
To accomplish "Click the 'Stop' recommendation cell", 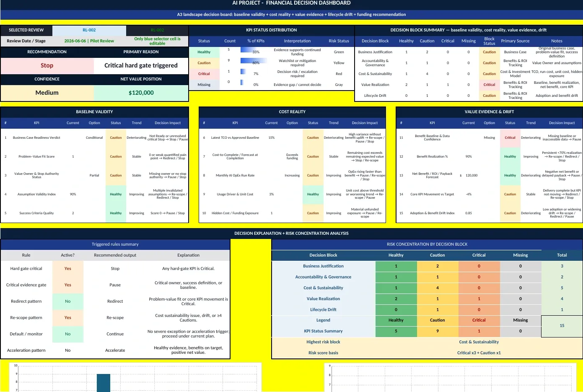I will [47, 65].
